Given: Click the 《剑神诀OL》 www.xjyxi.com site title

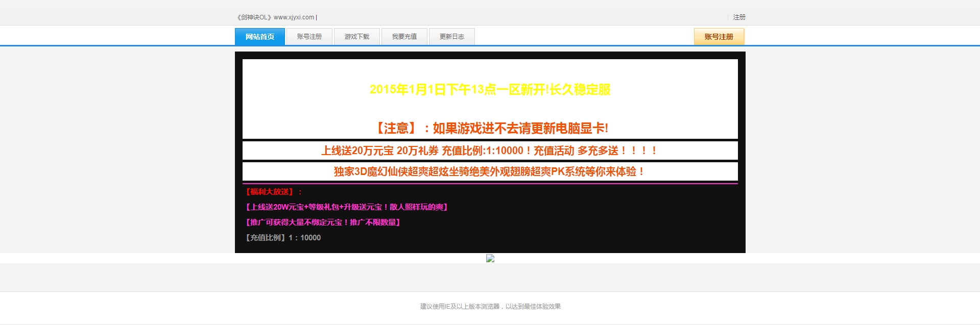Looking at the screenshot, I should 276,17.
